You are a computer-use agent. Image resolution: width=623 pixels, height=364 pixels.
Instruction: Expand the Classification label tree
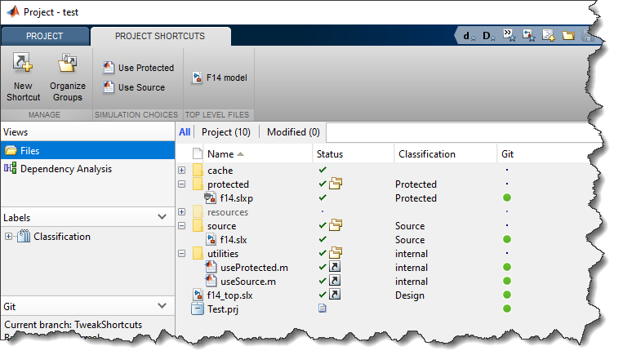(8, 237)
